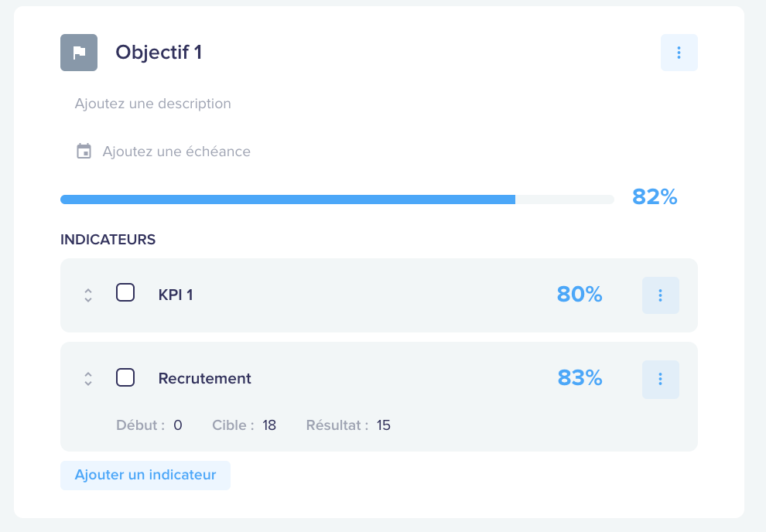766x532 pixels.
Task: Click the Cible value 18
Action: [269, 425]
